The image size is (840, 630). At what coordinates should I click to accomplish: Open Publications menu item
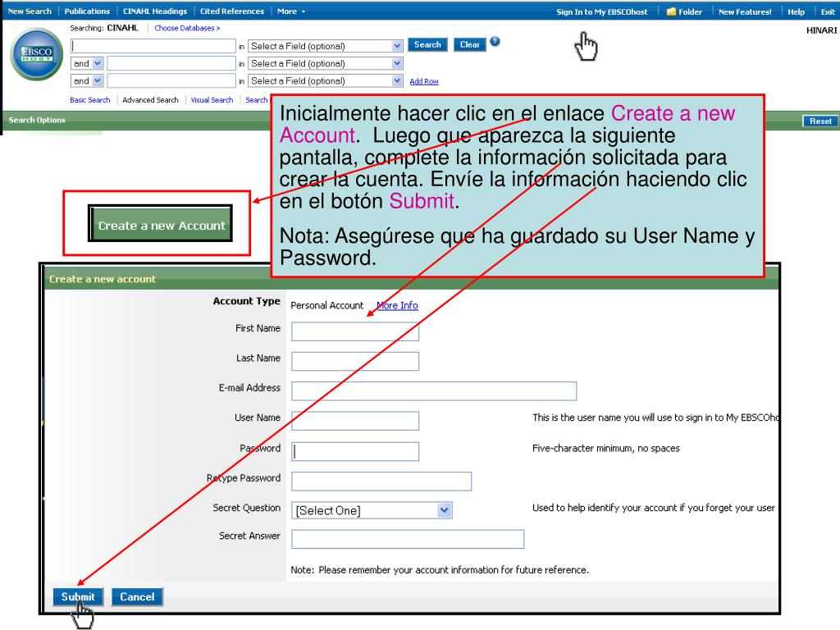pos(87,11)
